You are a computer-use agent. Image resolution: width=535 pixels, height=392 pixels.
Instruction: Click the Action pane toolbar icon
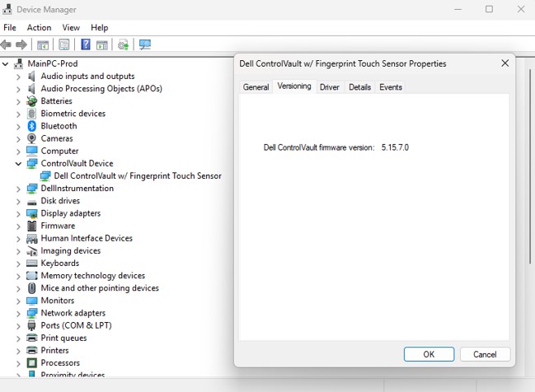click(102, 44)
